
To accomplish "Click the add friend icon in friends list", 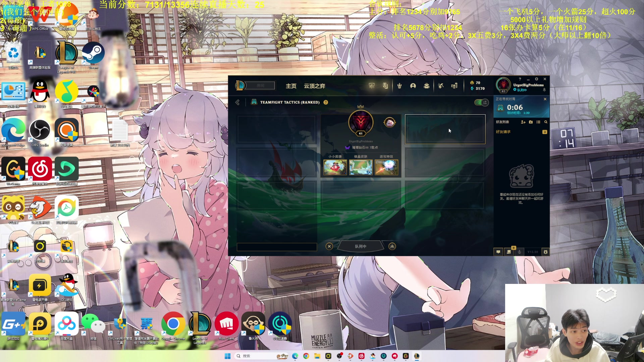I will coord(523,122).
